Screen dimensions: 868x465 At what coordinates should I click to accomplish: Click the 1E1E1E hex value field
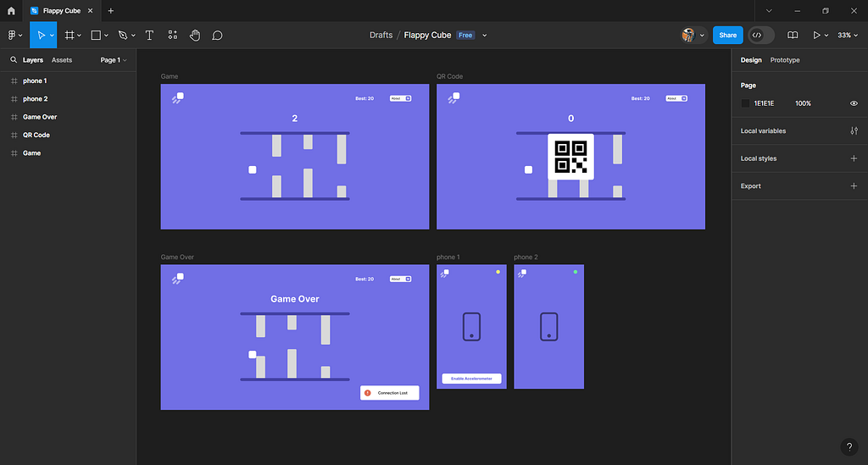tap(764, 103)
